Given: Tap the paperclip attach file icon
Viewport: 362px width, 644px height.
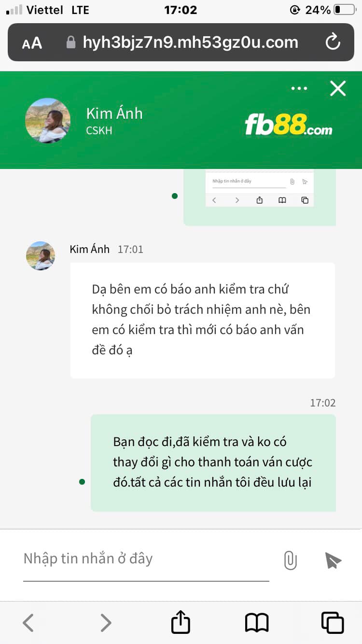Looking at the screenshot, I should tap(290, 560).
